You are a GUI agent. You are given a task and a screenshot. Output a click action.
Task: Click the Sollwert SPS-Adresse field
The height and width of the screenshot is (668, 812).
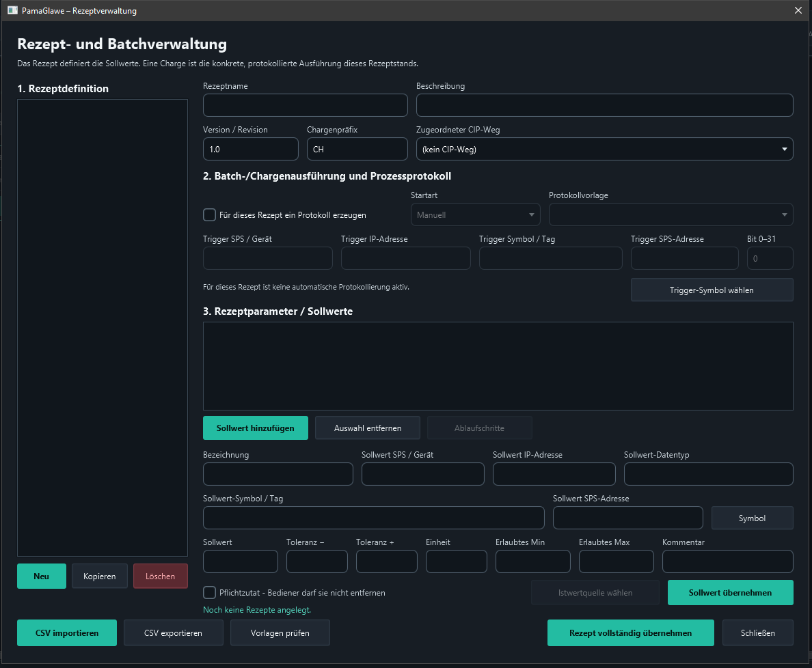[627, 518]
